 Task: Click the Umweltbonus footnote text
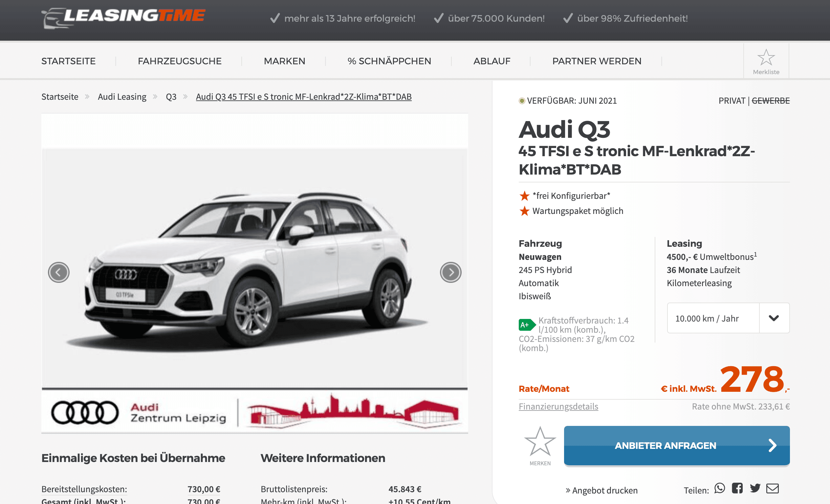[x=711, y=257]
